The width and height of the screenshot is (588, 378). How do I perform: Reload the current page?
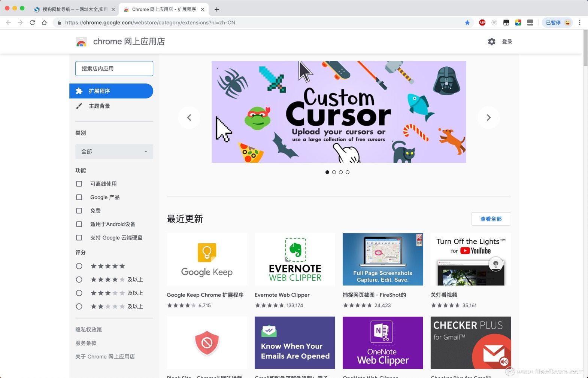(x=32, y=22)
